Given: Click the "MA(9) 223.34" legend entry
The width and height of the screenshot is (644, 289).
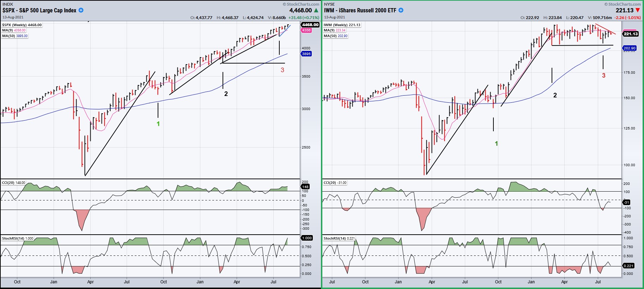Looking at the screenshot, I should (335, 30).
